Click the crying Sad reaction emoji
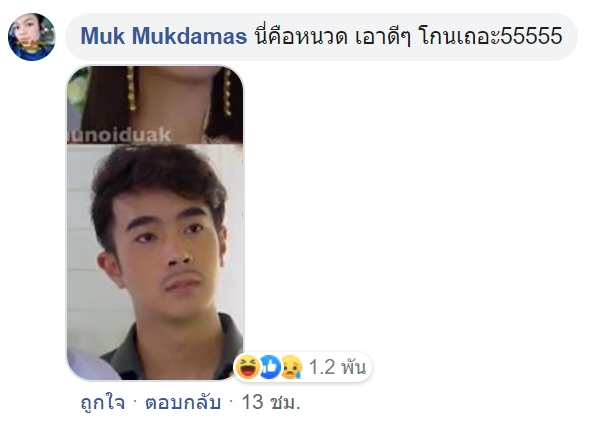This screenshot has height=425, width=597. coord(291,367)
